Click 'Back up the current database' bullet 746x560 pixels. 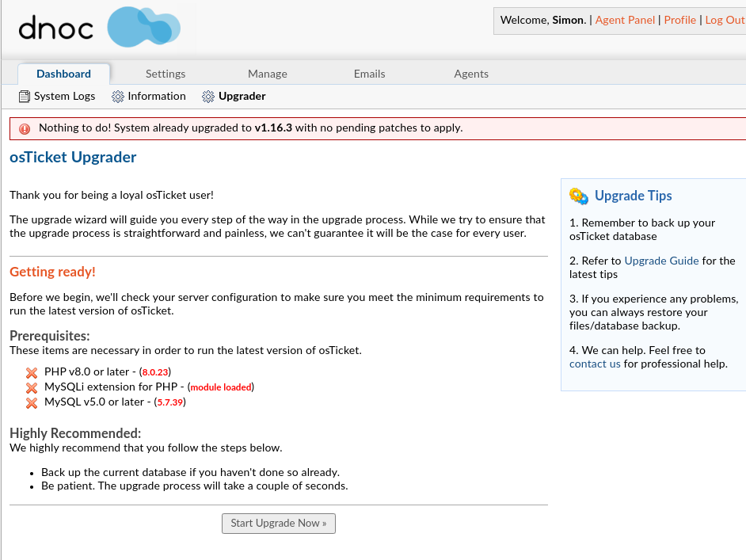click(x=190, y=472)
